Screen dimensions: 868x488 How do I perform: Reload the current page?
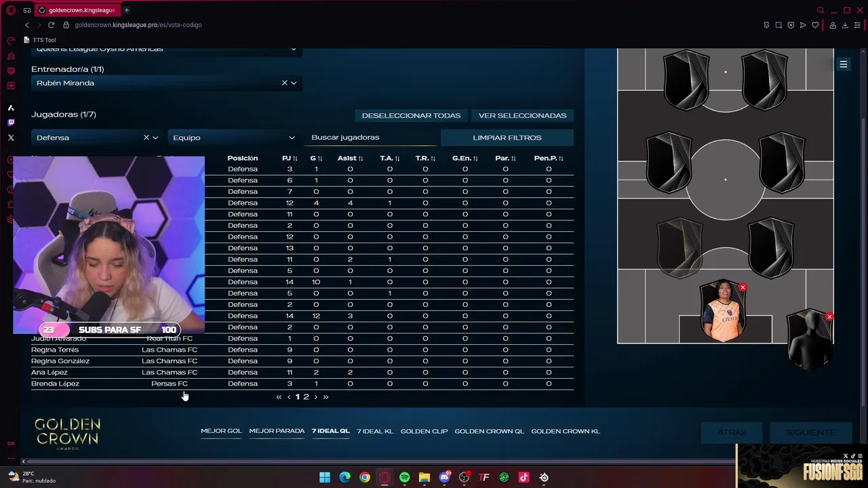(x=51, y=25)
